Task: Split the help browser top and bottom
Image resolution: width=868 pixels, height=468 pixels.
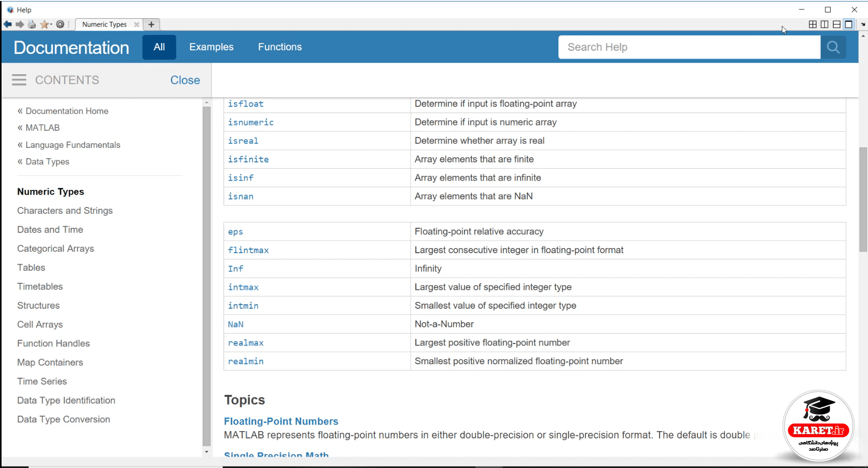Action: [836, 24]
